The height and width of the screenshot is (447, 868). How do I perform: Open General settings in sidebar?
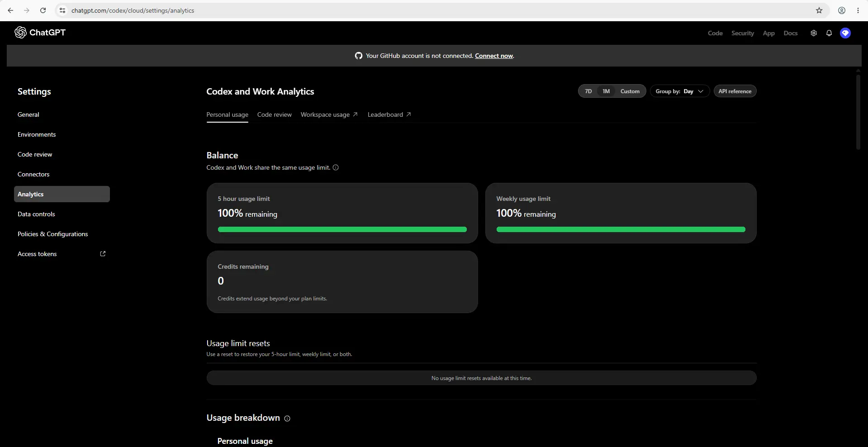pos(62,114)
